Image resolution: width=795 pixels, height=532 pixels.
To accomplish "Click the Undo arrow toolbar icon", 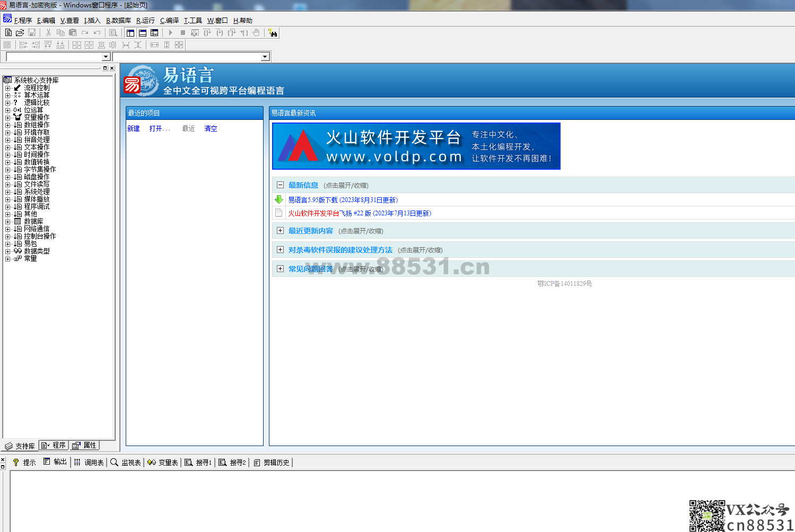I will (97, 33).
